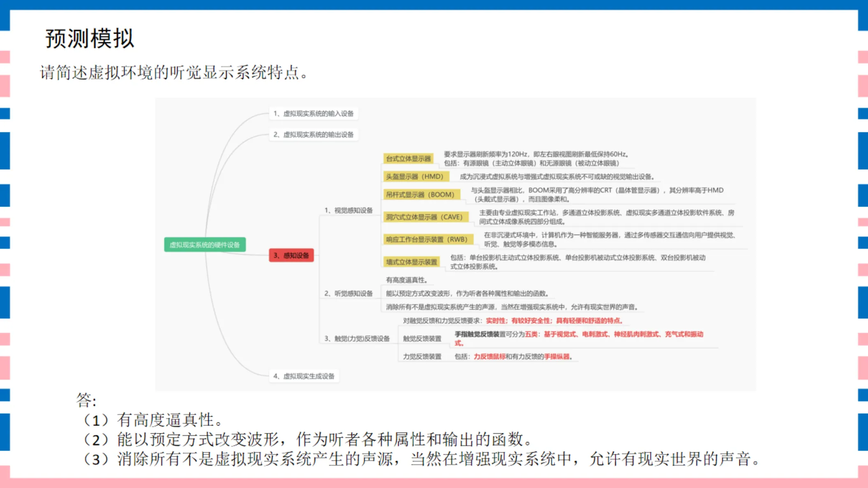Viewport: 868px width, 488px height.
Task: Select branch '3、触觉(力觉)反馈设备'
Action: coord(357,338)
